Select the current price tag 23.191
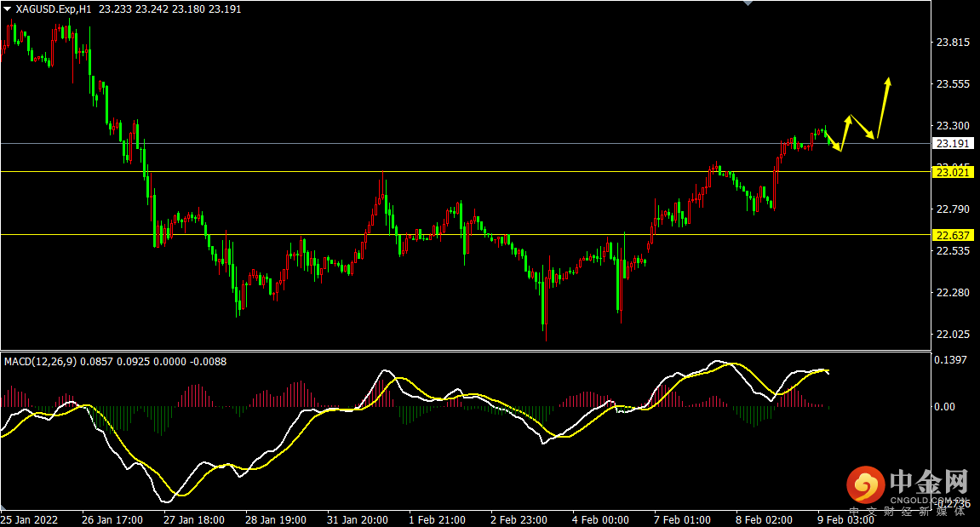This screenshot has width=980, height=527. tap(952, 144)
